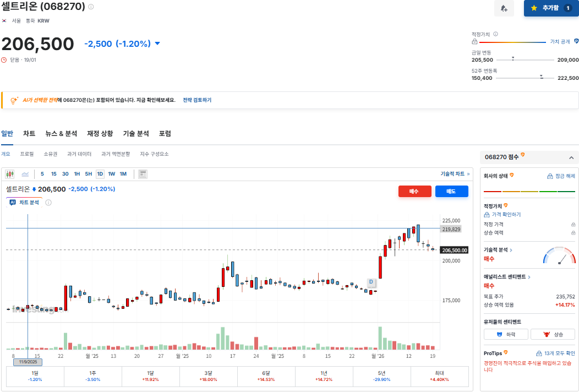579x392 pixels.
Task: Select the 최대 performance period
Action: pos(439,377)
